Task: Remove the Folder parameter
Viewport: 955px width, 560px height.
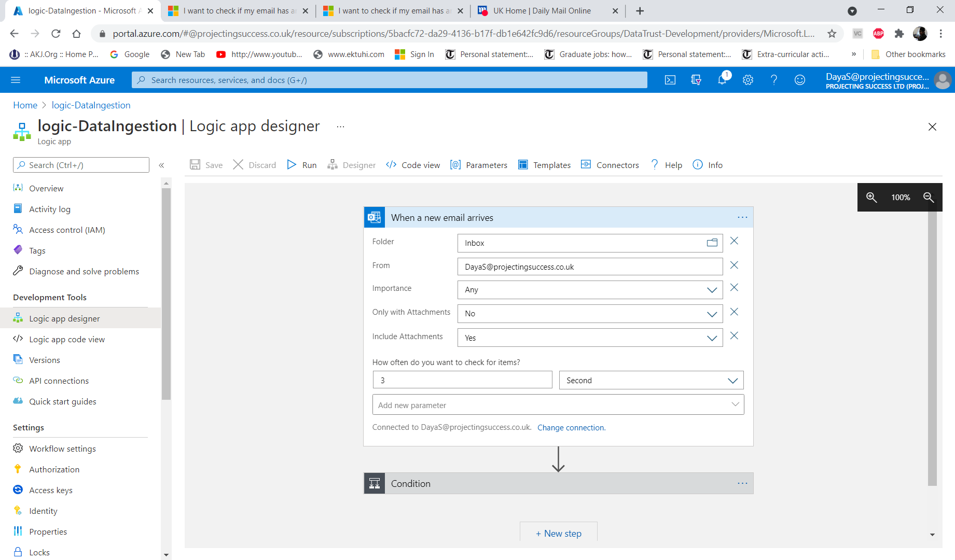Action: coord(734,241)
